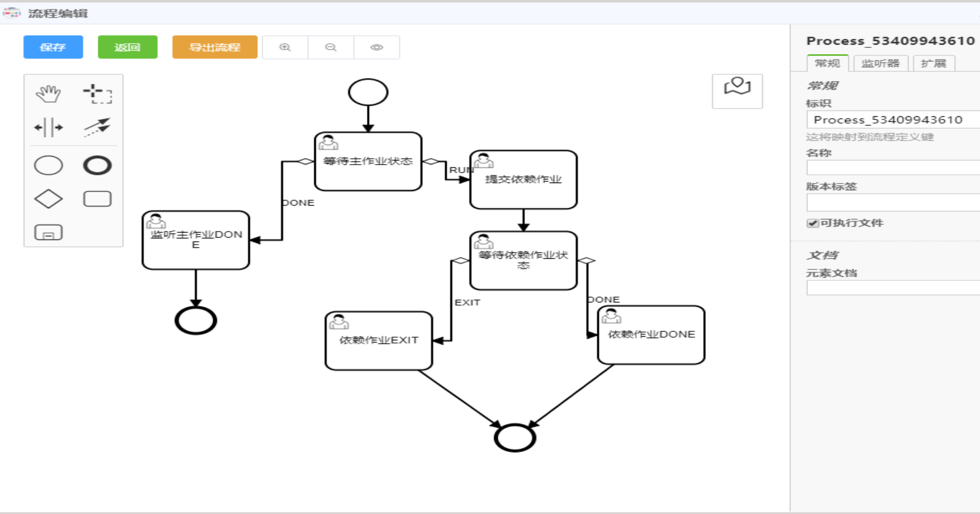Pick the sub-process shape in palette

pos(48,233)
